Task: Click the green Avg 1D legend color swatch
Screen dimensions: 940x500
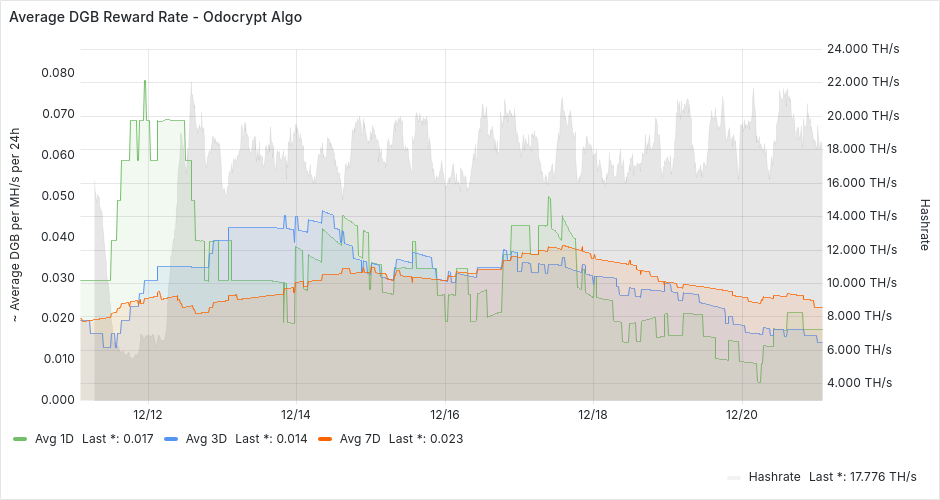Action: pos(20,438)
